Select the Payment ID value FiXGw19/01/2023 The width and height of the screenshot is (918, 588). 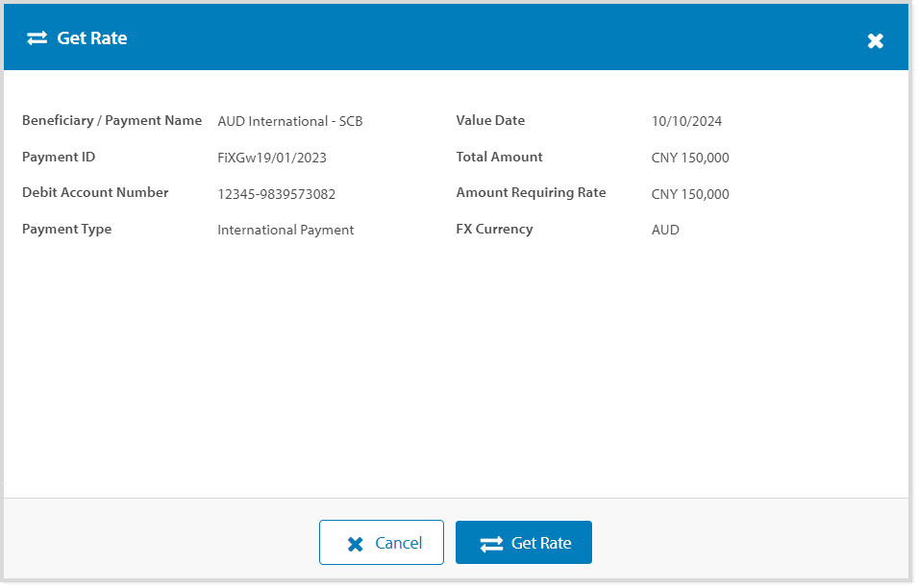click(x=272, y=159)
